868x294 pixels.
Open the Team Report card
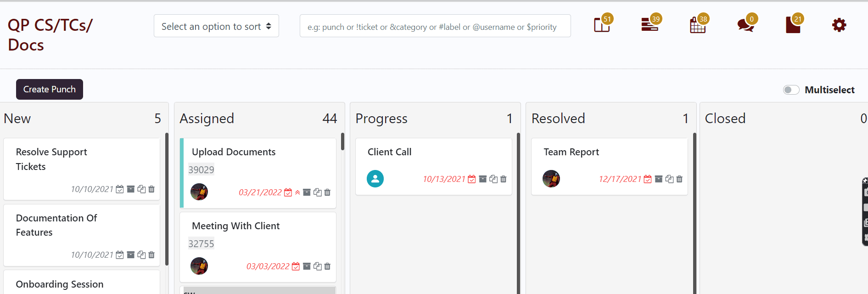point(571,152)
